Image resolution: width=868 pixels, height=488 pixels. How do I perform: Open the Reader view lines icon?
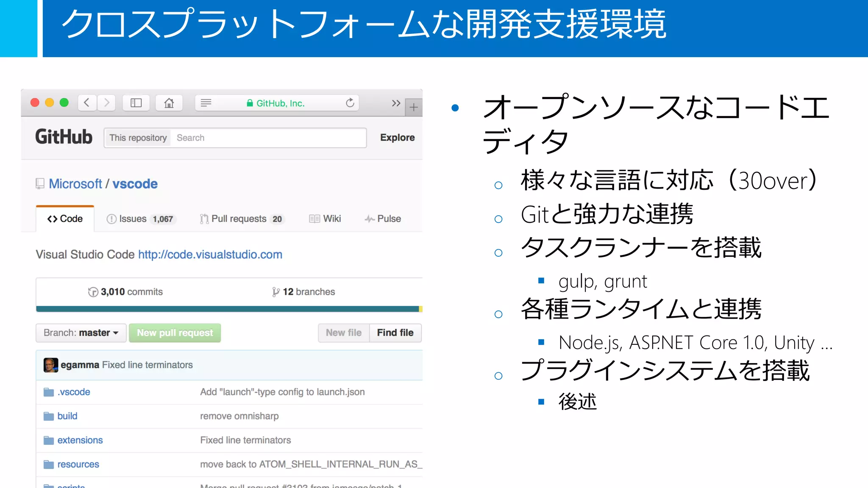point(206,103)
